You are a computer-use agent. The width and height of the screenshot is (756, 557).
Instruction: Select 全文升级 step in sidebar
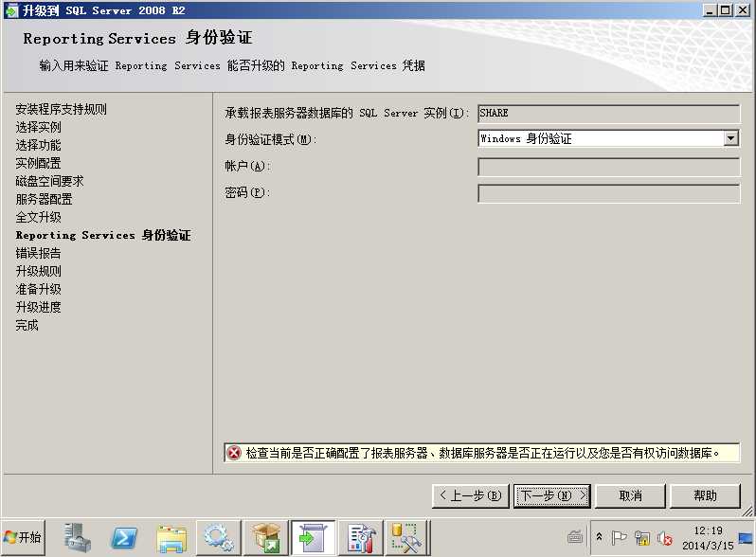(38, 217)
